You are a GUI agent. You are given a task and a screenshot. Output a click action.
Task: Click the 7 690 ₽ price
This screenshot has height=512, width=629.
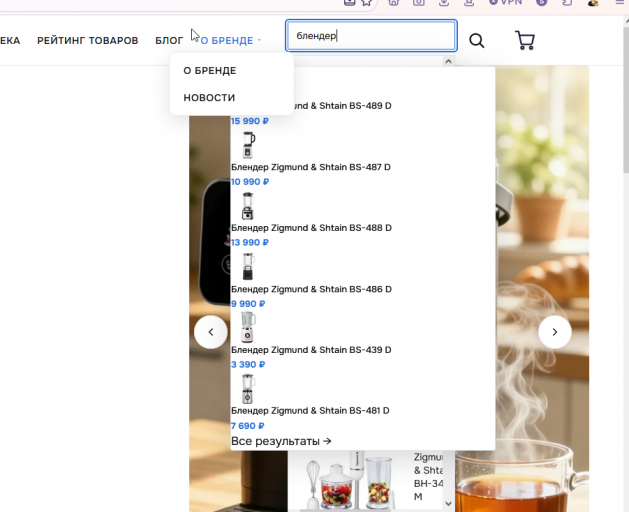248,426
